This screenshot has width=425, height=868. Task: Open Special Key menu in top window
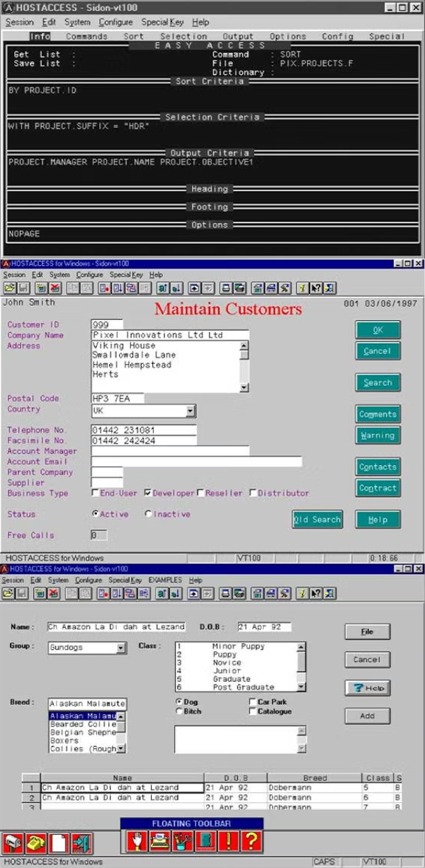click(162, 22)
